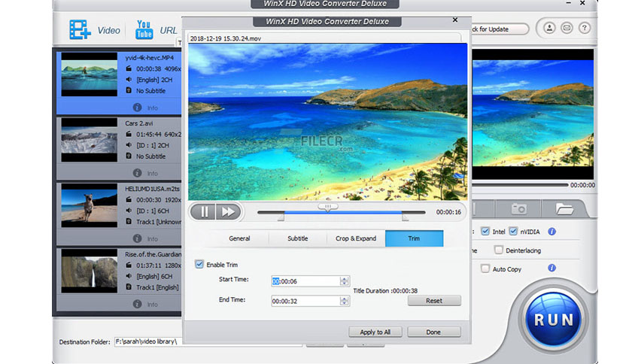Click the 00:00:16 playback time
Screen dimensions: 629x364
[448, 212]
